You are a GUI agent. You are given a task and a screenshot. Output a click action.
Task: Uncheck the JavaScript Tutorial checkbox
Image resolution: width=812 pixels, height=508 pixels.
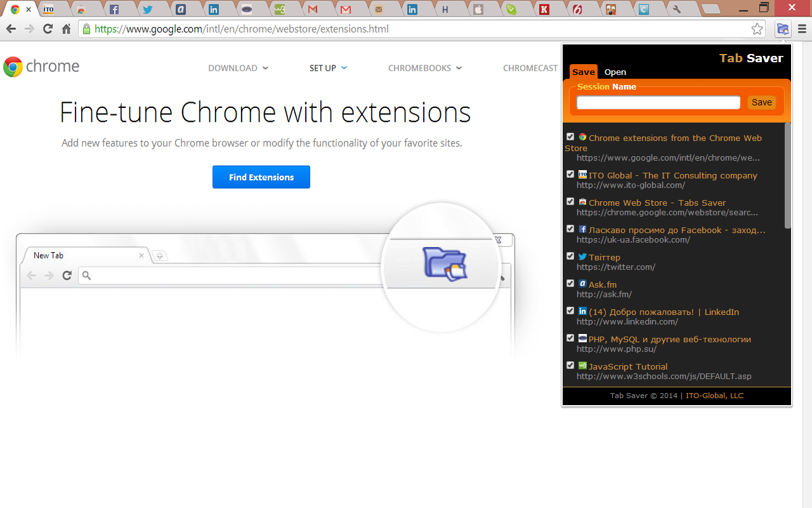point(570,365)
